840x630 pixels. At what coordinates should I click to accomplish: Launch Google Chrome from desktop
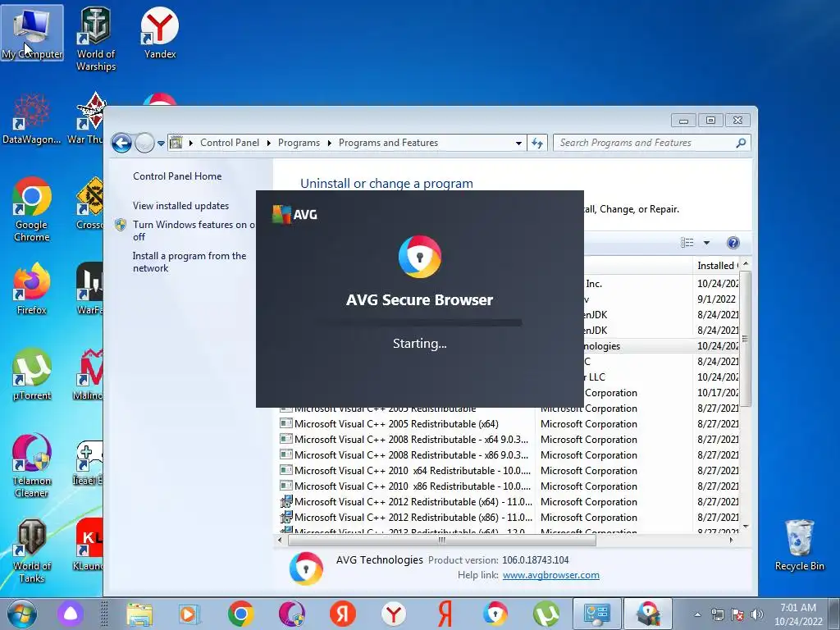[32, 209]
